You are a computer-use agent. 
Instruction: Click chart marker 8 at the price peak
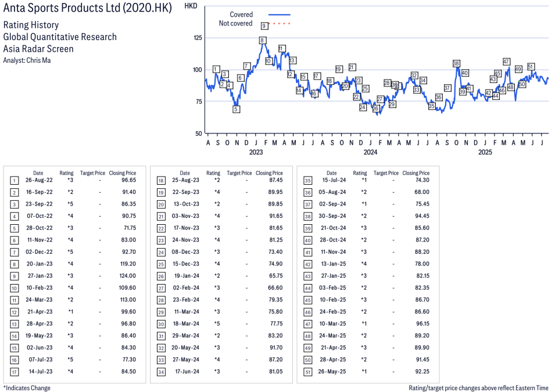coord(262,40)
